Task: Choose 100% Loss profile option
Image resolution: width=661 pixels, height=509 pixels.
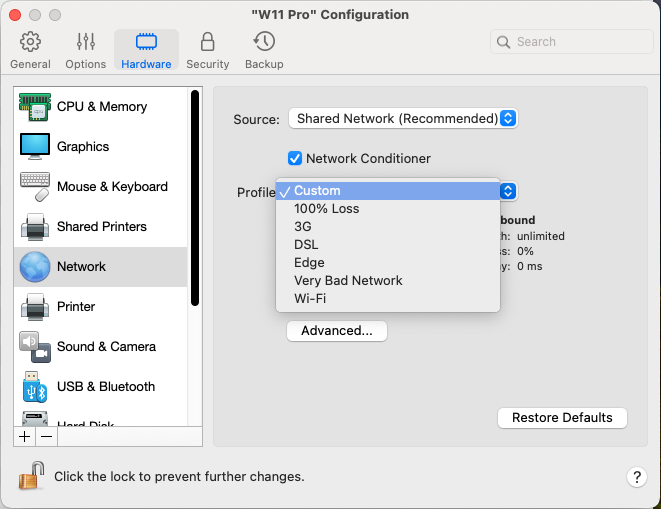Action: (326, 209)
